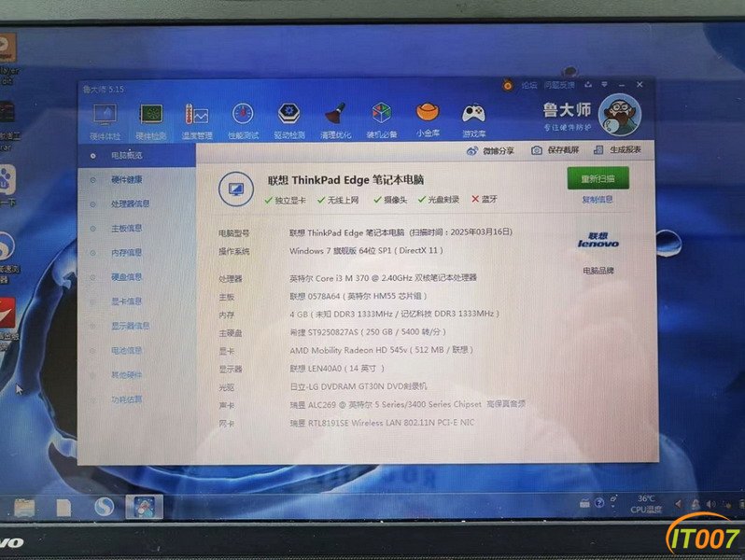The height and width of the screenshot is (560, 745).
Task: Click the monitor icon beside ThinkPad Edge title
Action: [x=236, y=189]
